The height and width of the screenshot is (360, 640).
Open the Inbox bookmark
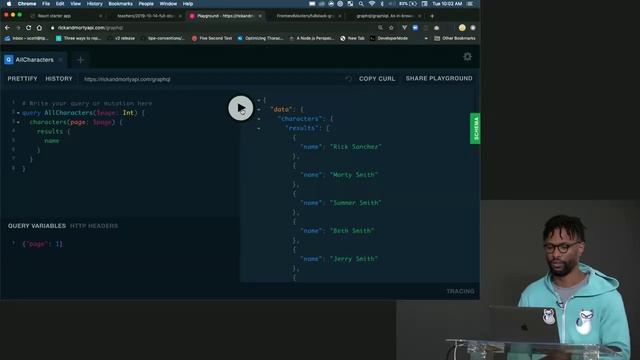(x=26, y=38)
